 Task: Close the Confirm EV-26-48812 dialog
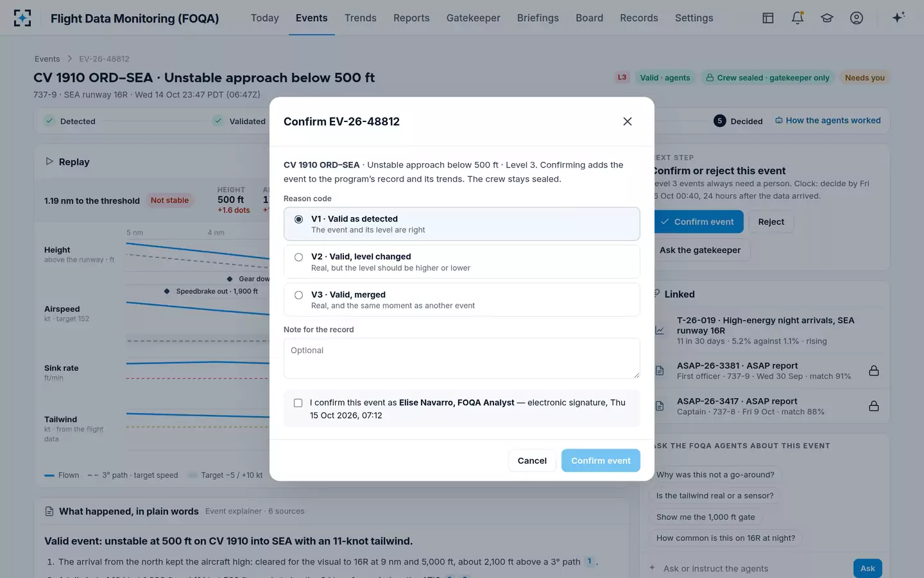(628, 121)
